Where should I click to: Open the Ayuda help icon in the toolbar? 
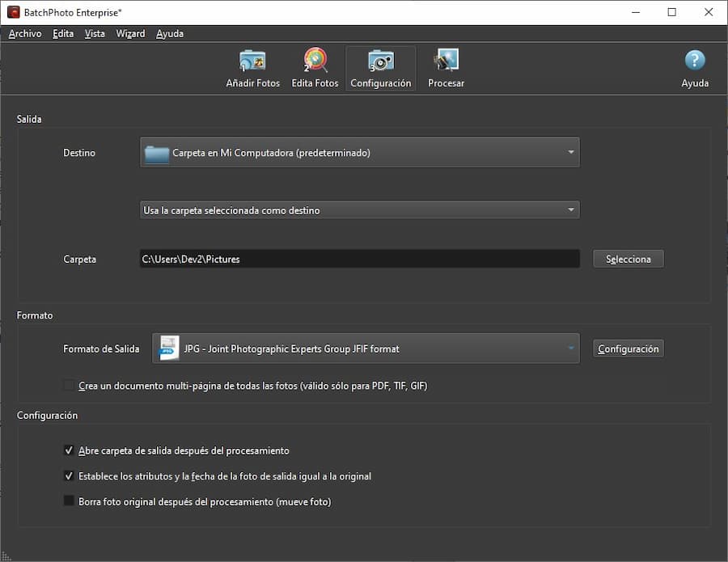click(695, 69)
